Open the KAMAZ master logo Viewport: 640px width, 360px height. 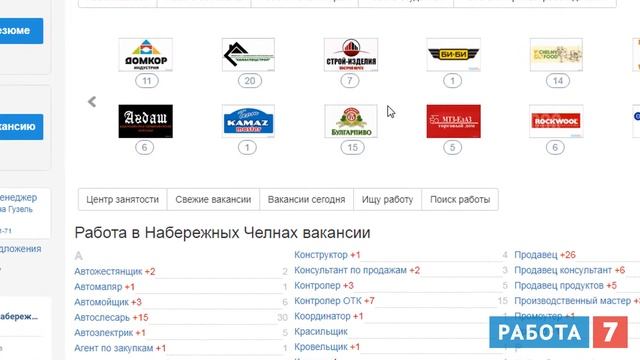[x=248, y=121]
